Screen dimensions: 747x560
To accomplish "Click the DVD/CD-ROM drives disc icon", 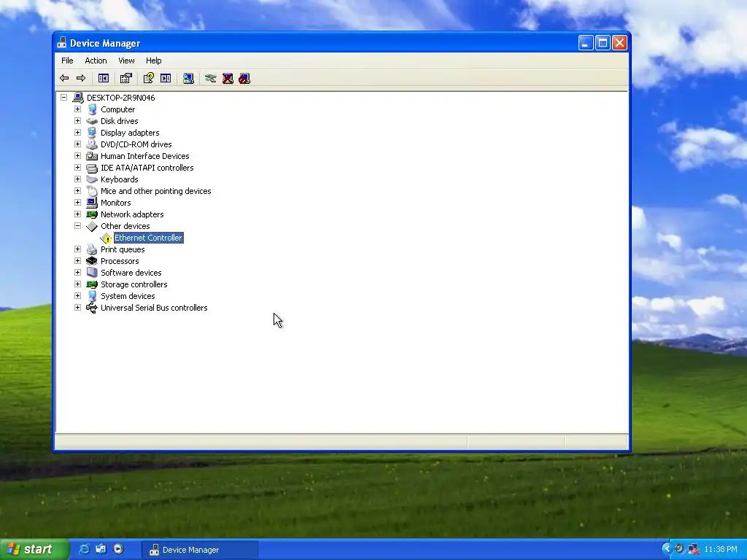I will tap(92, 144).
